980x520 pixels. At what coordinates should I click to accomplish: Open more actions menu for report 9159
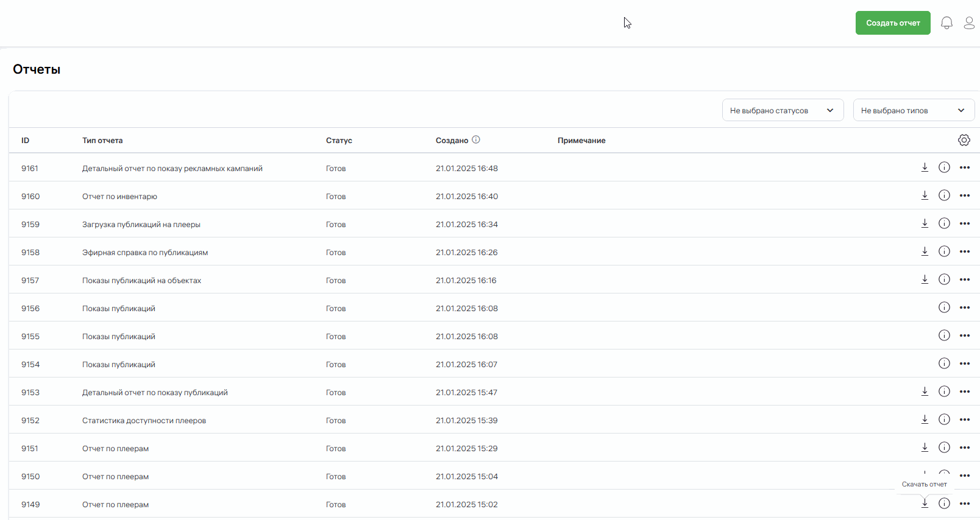coord(964,223)
